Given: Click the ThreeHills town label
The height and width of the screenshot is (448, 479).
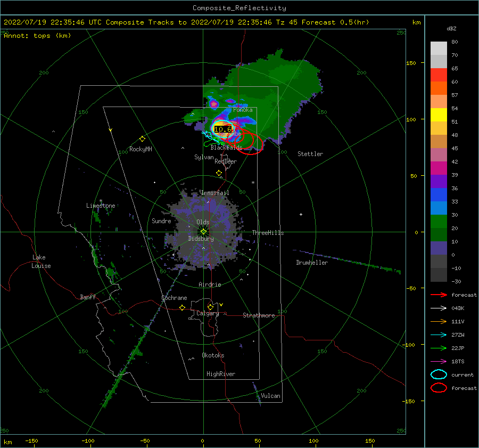Looking at the screenshot, I should pyautogui.click(x=268, y=233).
